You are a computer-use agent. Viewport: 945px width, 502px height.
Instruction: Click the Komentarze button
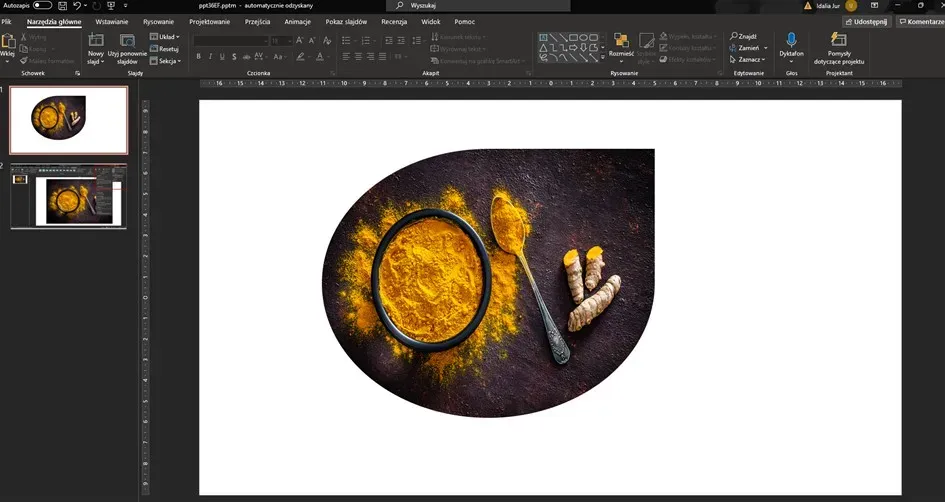tap(921, 21)
